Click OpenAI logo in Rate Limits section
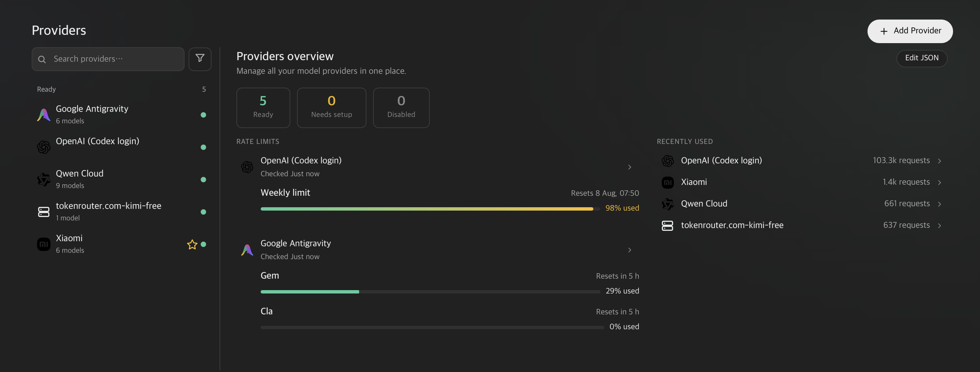This screenshot has height=372, width=980. tap(247, 167)
